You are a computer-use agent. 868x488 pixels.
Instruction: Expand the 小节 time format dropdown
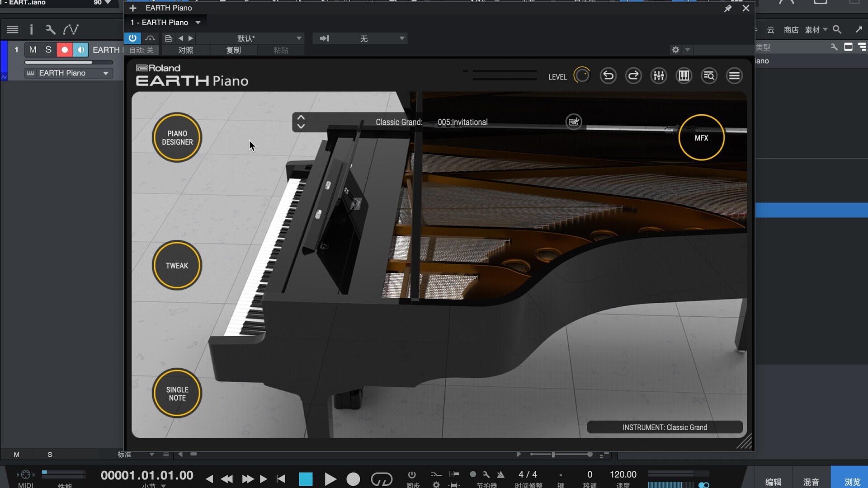(164, 486)
